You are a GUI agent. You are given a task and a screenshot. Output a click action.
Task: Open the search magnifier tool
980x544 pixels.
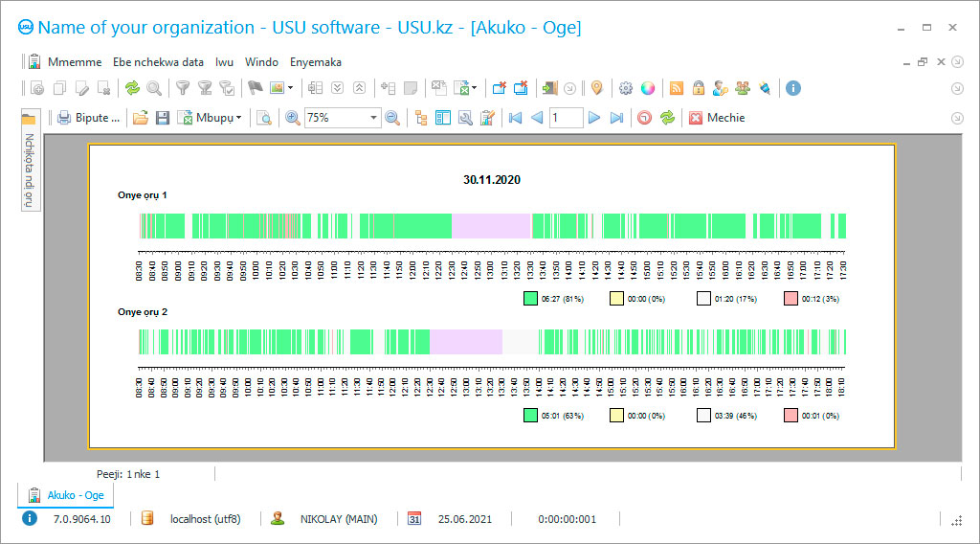coord(153,88)
